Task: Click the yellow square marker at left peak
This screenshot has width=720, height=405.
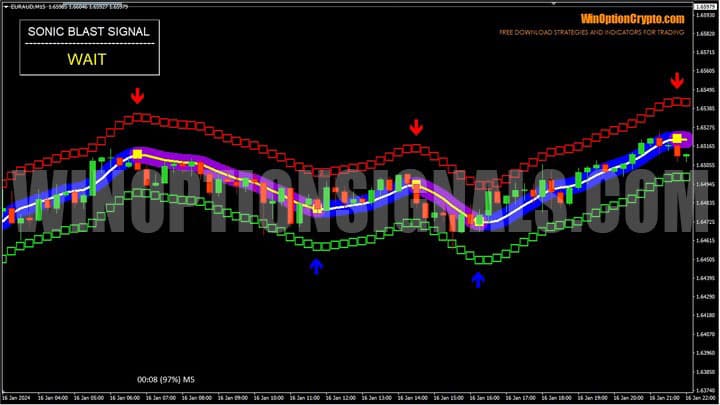Action: tap(137, 154)
